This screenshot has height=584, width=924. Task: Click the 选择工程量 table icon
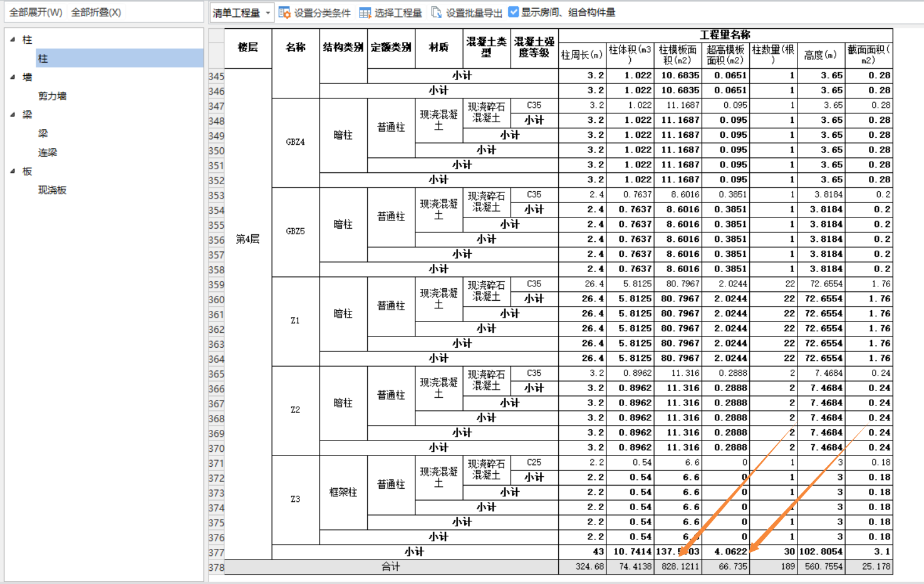pos(365,13)
